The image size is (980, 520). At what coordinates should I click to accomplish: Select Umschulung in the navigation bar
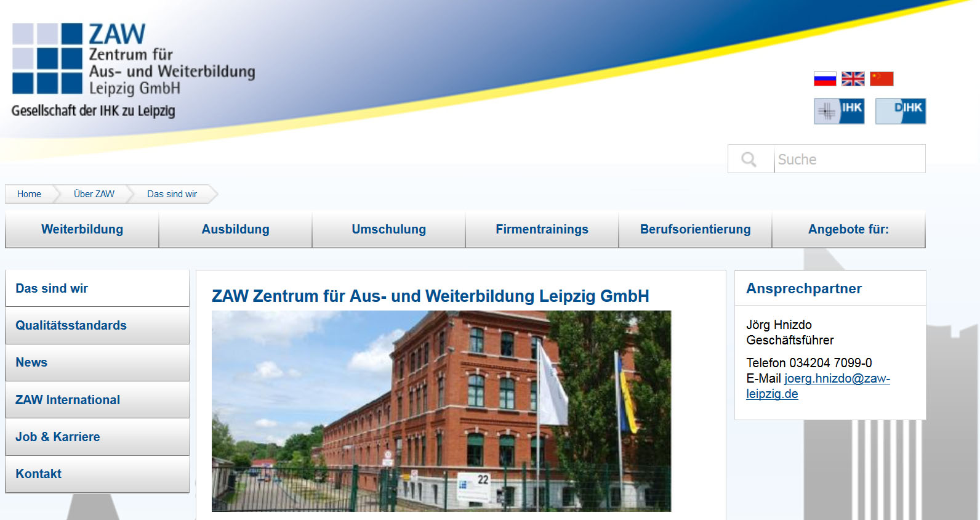click(388, 229)
